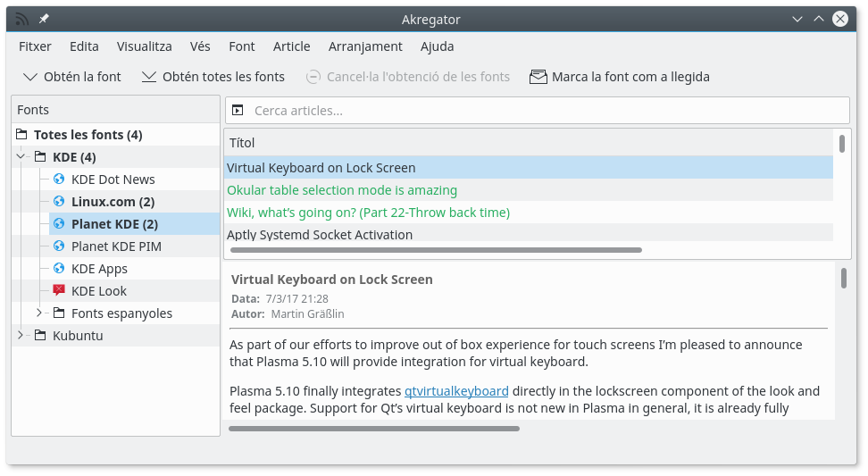Open the qtvirtualkeyboard link
The height and width of the screenshot is (476, 868).
coord(456,391)
